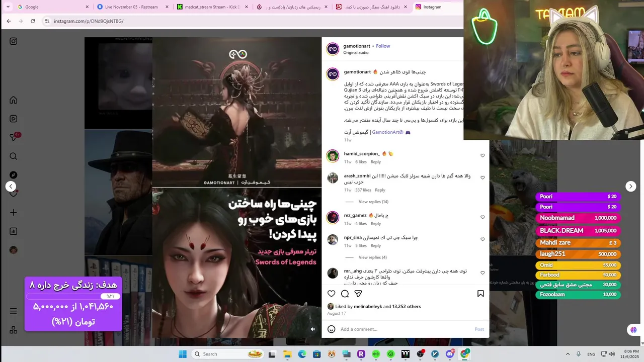Open the 13,252 others likes list

click(x=407, y=307)
